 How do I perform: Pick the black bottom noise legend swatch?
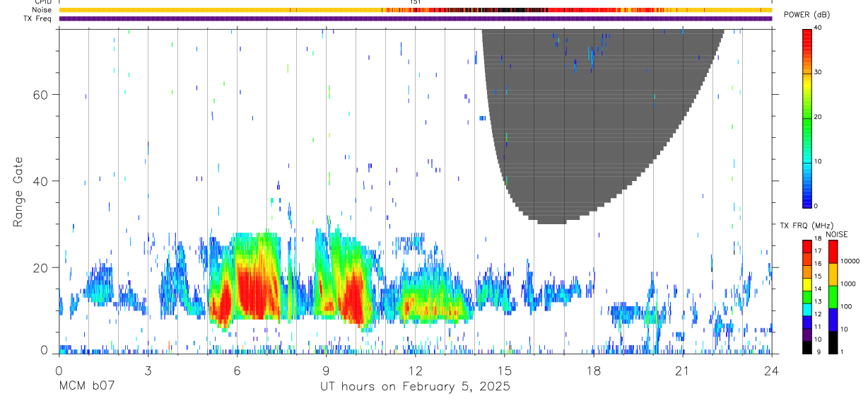(833, 342)
